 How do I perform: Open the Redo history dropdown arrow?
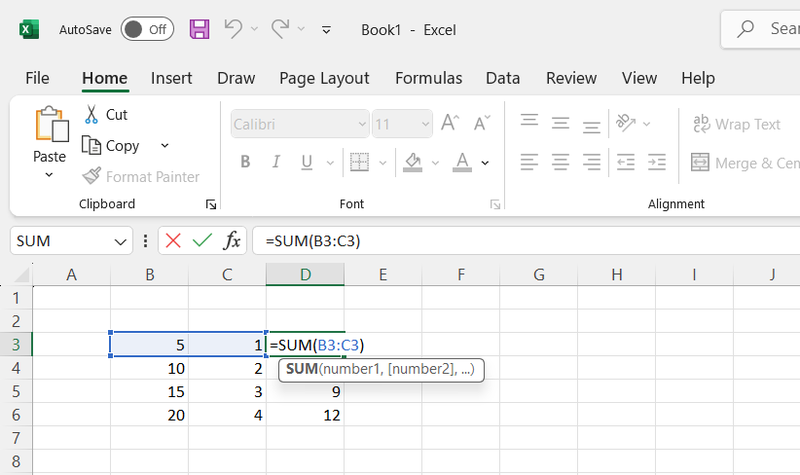pos(301,29)
